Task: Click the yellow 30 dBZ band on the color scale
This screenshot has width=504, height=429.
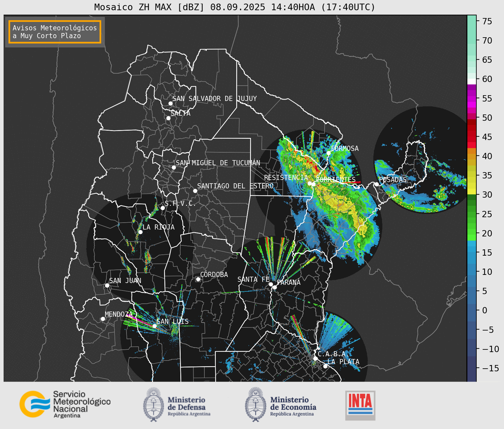Action: point(472,191)
